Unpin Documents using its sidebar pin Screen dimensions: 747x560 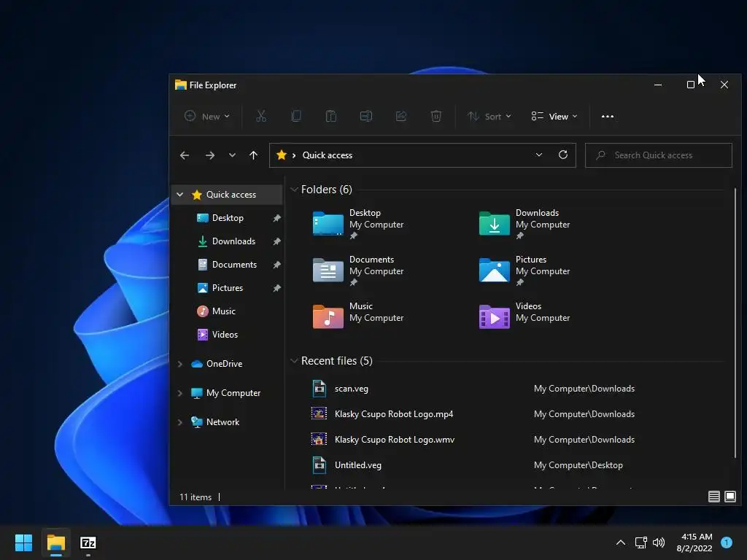pos(276,265)
